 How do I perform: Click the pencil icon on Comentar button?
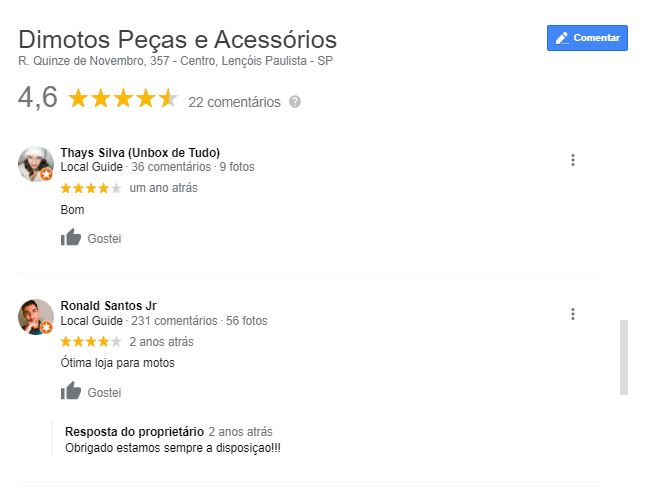[x=562, y=38]
